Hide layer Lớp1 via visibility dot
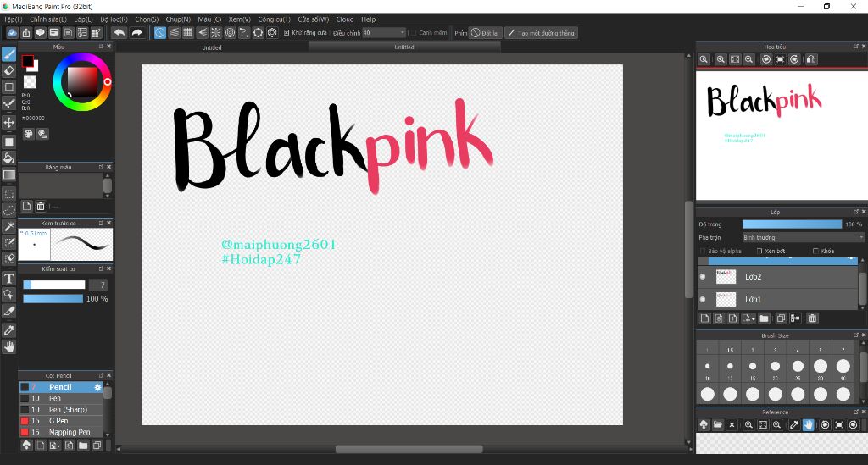This screenshot has height=465, width=868. 703,299
